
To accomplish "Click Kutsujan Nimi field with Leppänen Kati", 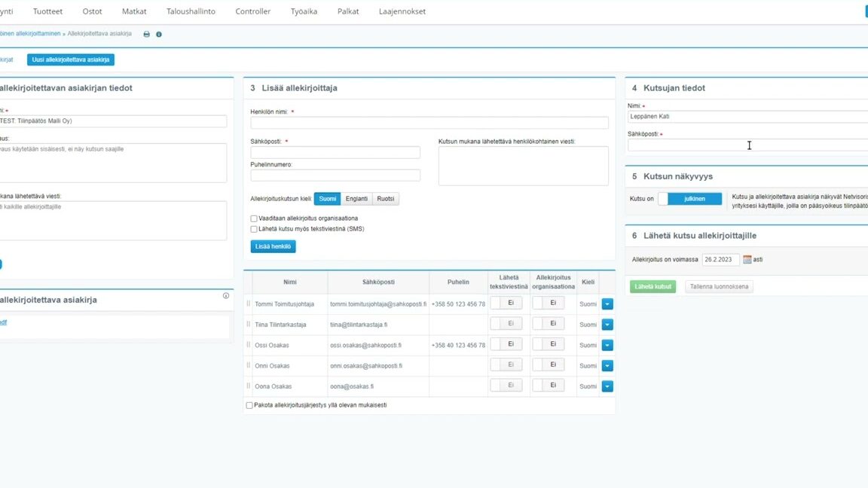I will (x=748, y=117).
